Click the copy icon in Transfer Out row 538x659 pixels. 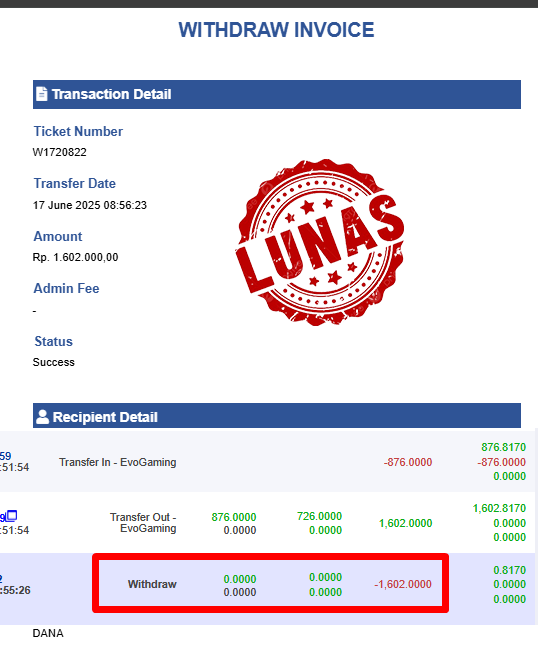(x=12, y=515)
